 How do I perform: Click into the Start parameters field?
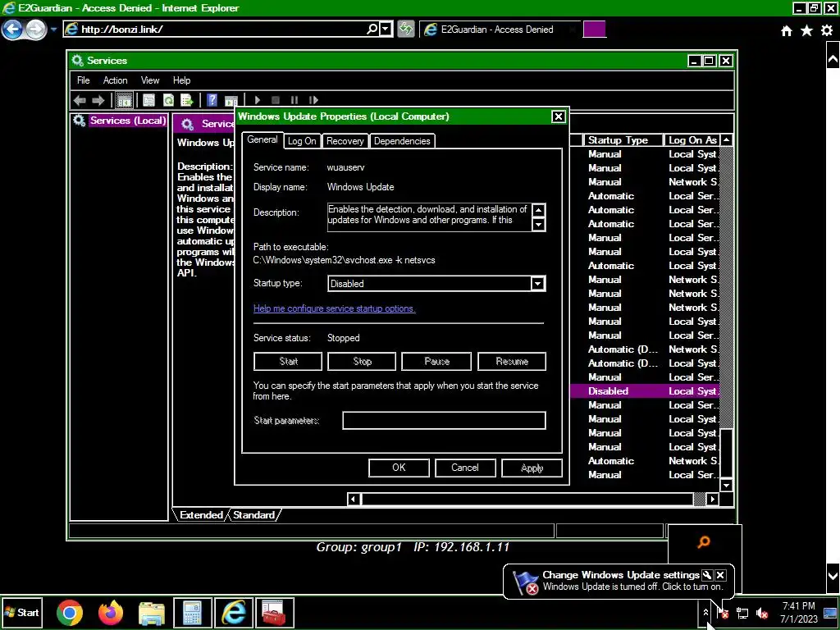[444, 421]
